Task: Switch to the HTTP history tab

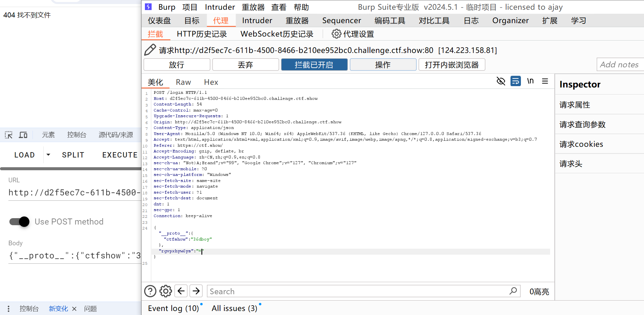Action: point(202,34)
